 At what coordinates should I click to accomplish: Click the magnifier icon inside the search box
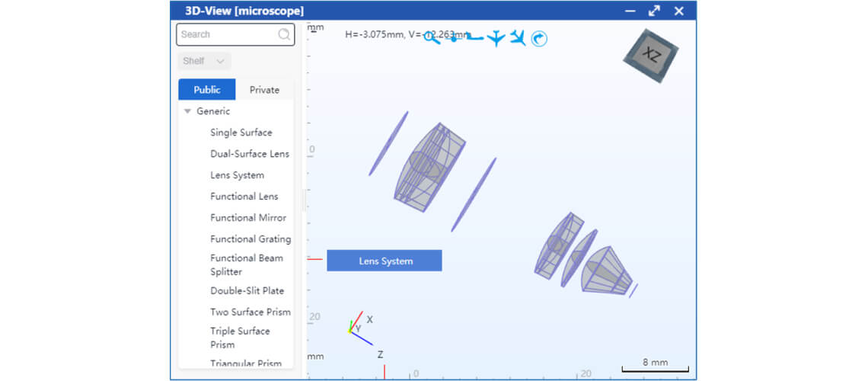[x=284, y=34]
